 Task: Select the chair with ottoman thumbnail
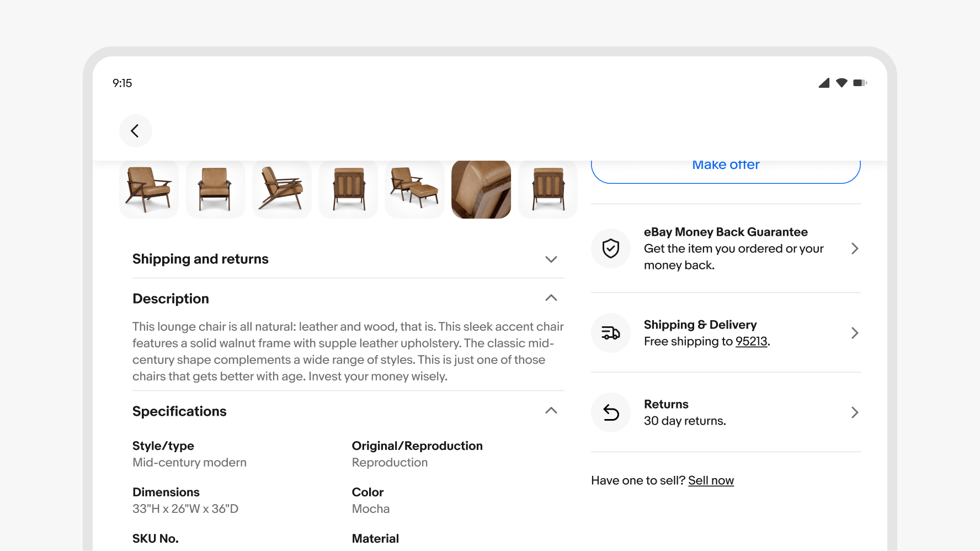click(x=414, y=189)
